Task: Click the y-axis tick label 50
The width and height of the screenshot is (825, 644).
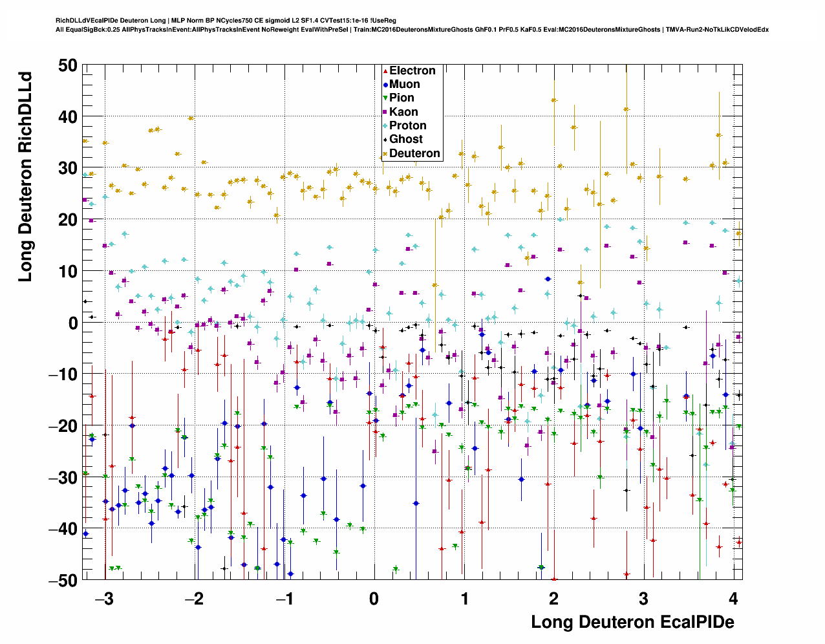Action: [67, 65]
